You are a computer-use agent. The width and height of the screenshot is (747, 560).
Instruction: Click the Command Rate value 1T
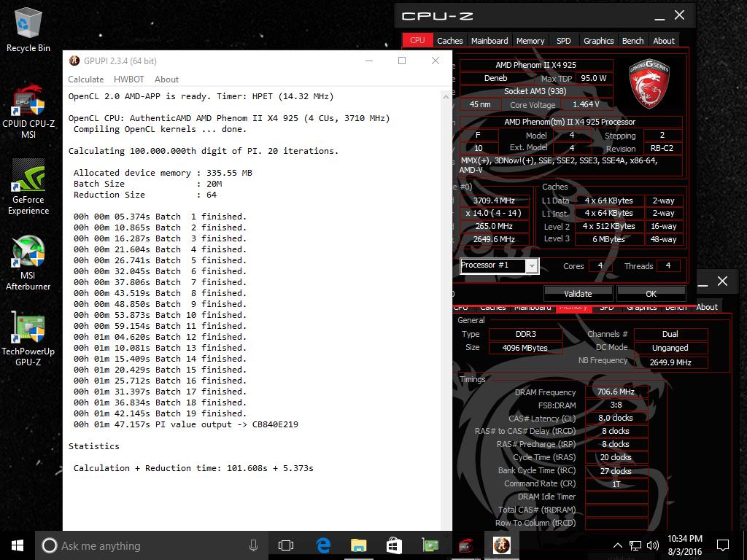click(616, 484)
